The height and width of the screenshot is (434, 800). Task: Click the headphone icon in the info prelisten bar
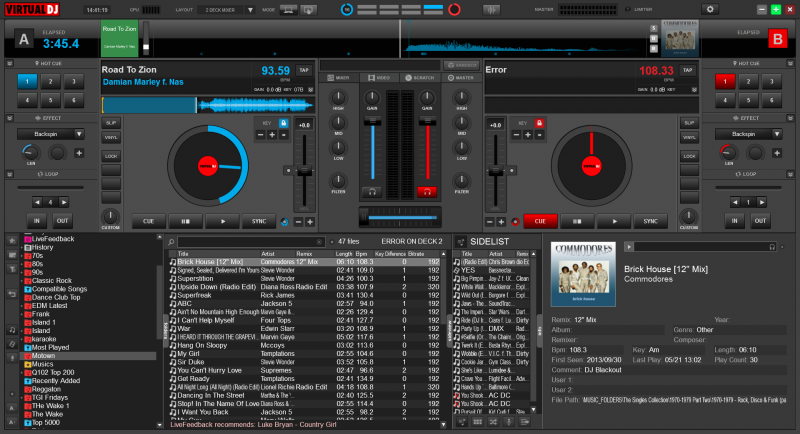(772, 247)
